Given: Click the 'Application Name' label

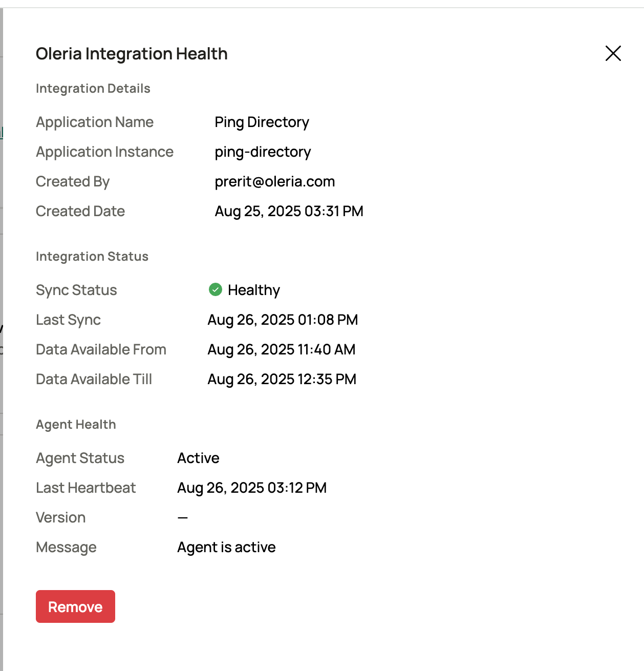Looking at the screenshot, I should coord(95,122).
